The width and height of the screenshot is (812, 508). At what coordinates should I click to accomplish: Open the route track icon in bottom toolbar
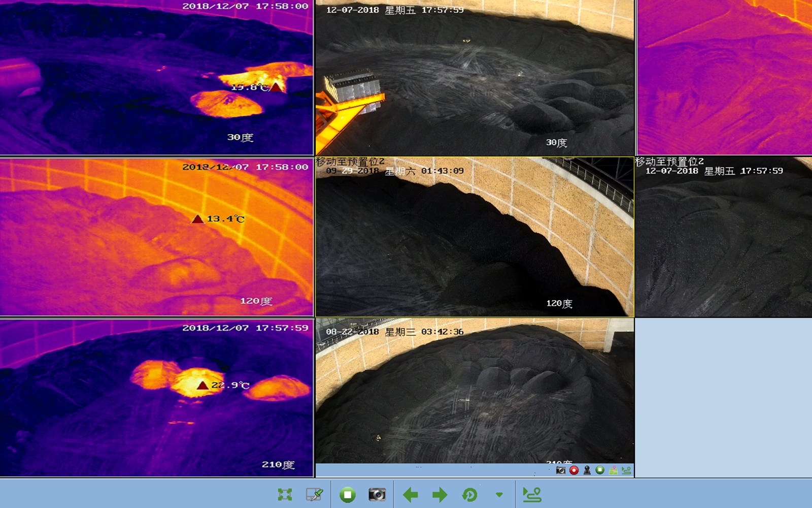point(532,494)
